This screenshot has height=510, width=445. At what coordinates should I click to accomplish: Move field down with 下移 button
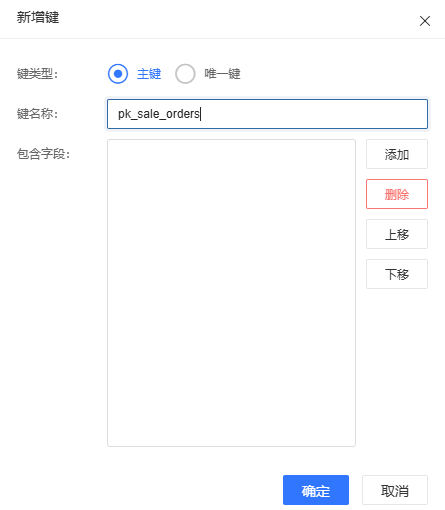tap(397, 274)
